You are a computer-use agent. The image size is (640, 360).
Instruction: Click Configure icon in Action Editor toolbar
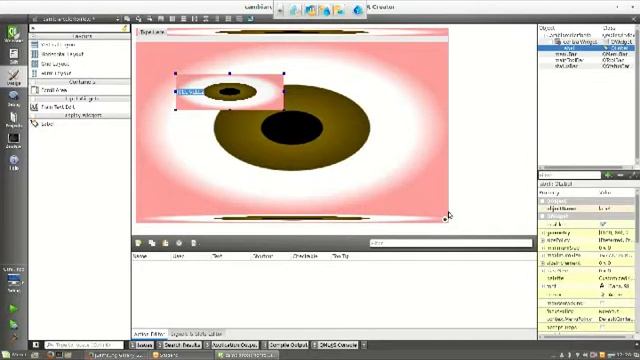tap(193, 243)
